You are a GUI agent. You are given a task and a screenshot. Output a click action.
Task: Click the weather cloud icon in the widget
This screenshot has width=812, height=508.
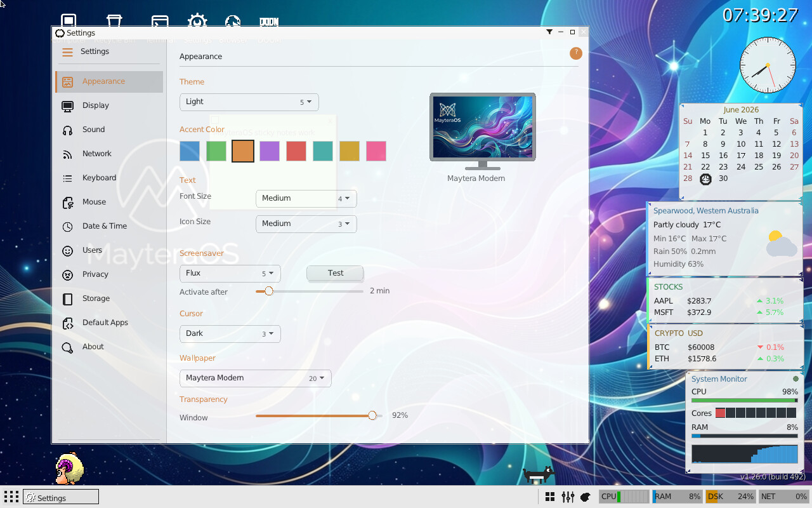point(781,244)
